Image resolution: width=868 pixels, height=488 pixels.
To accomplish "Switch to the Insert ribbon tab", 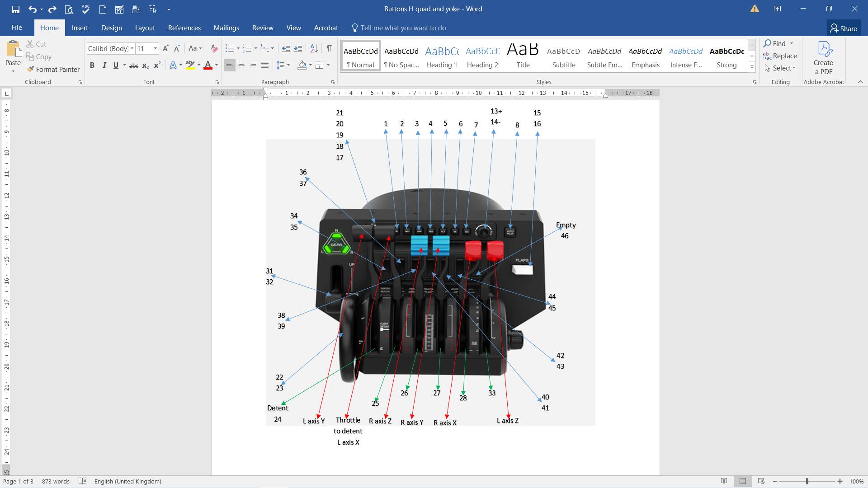I will (x=80, y=28).
